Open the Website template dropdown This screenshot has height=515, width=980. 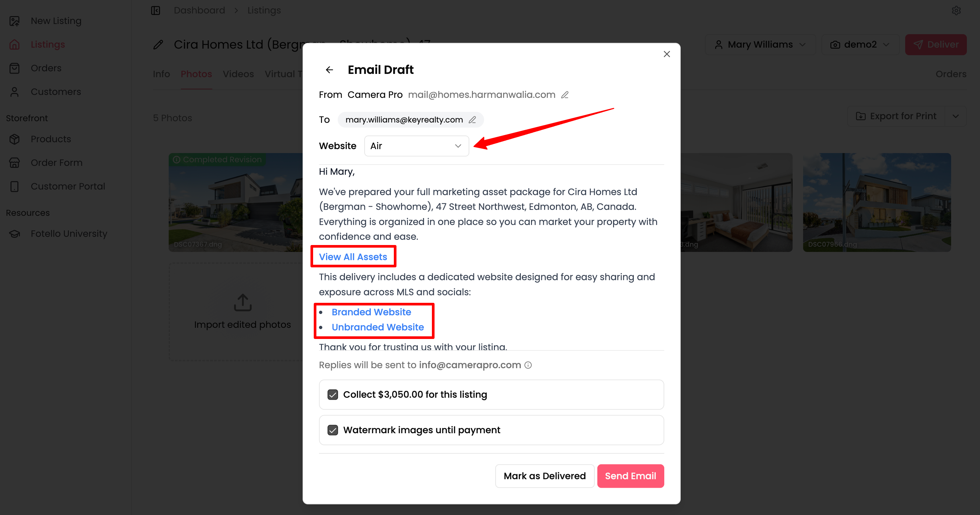coord(416,146)
